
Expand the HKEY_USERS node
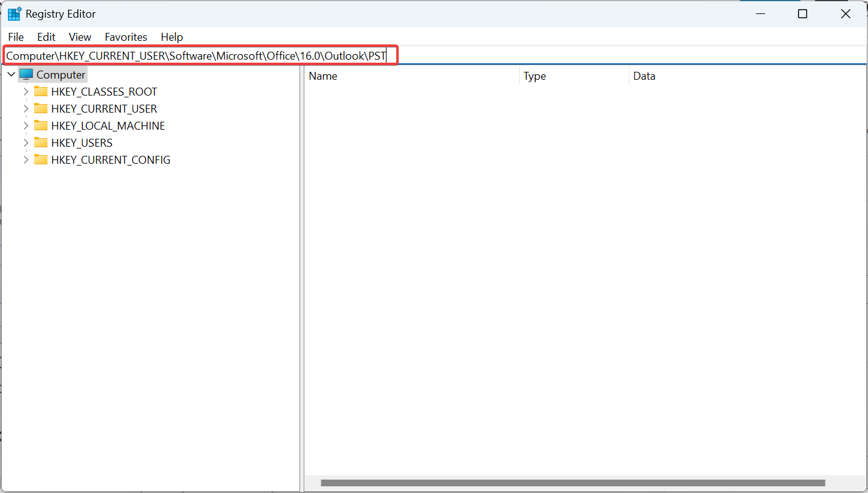coord(26,143)
